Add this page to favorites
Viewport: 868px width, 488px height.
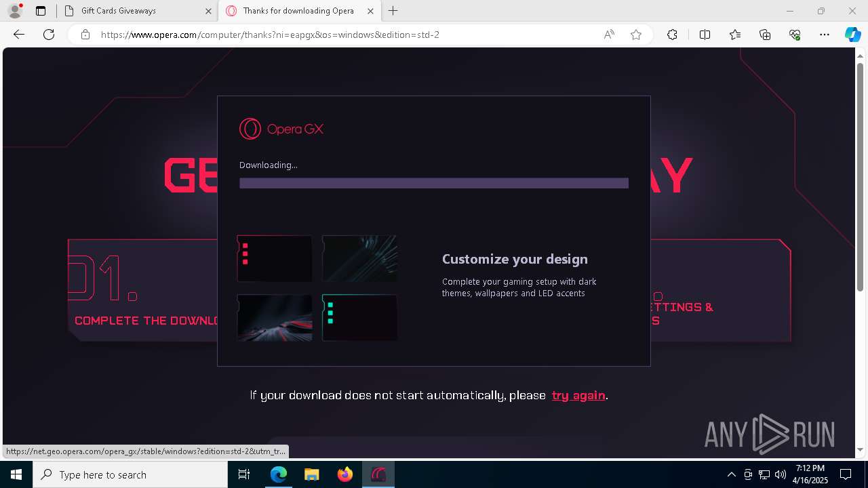636,35
